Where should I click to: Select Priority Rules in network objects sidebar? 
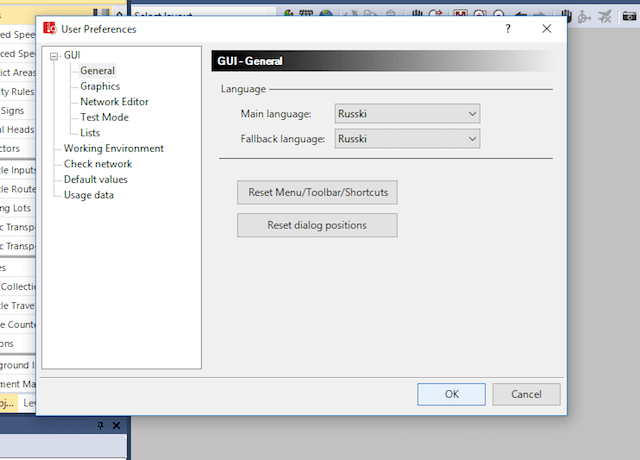(x=18, y=91)
